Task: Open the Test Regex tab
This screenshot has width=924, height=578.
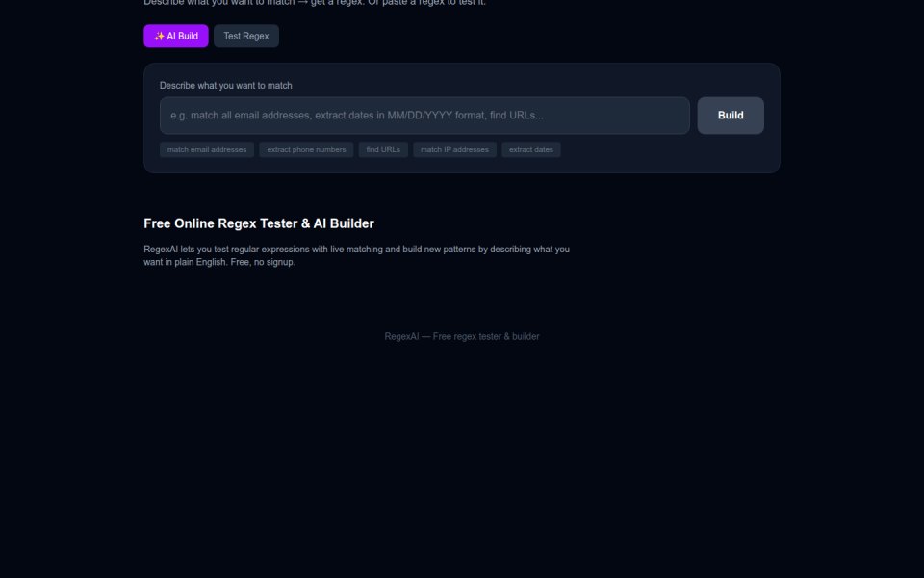Action: [x=246, y=36]
